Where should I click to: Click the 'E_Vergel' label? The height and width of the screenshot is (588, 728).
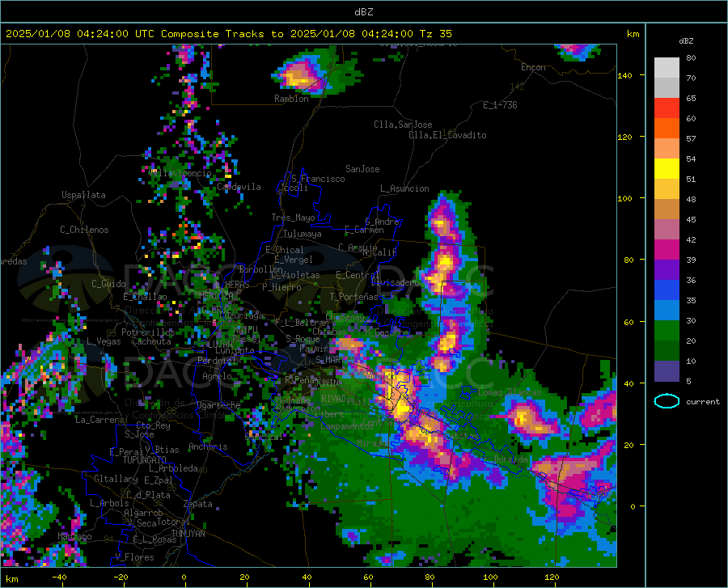(294, 260)
